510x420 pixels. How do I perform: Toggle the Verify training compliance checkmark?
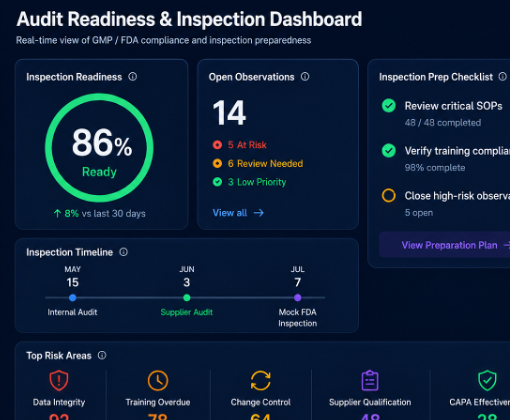coord(389,151)
